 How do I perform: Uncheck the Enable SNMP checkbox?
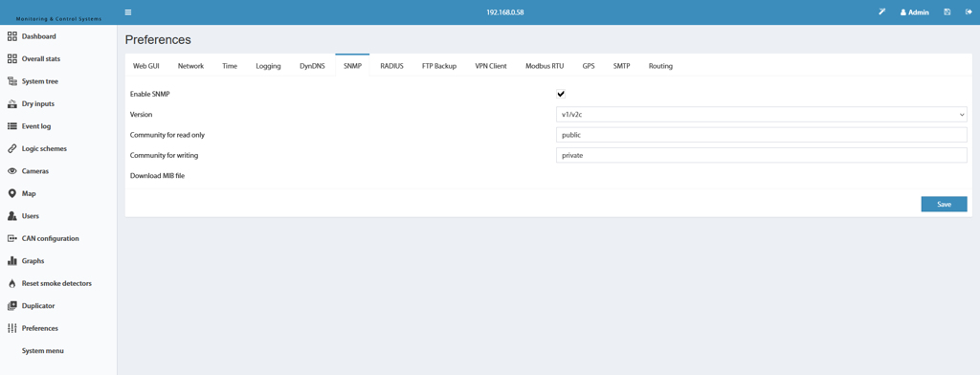click(x=561, y=95)
